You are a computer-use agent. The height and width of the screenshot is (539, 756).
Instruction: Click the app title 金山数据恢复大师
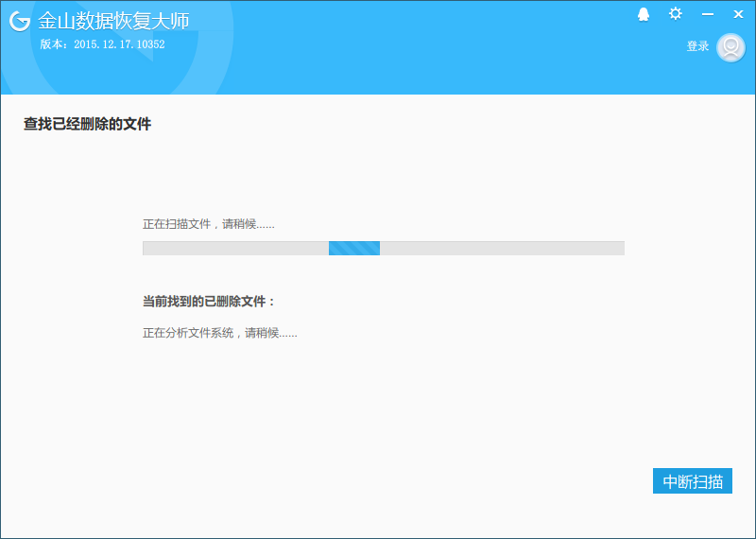(x=113, y=21)
